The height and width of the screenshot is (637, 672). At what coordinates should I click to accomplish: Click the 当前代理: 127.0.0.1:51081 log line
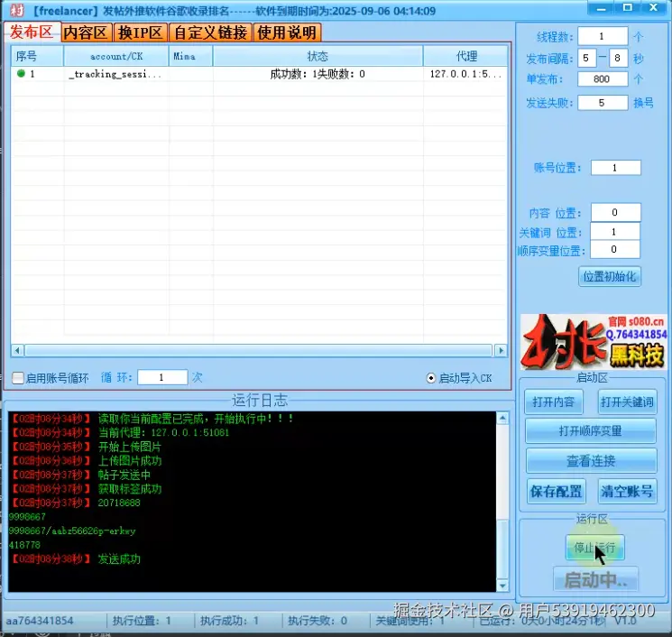pos(163,432)
